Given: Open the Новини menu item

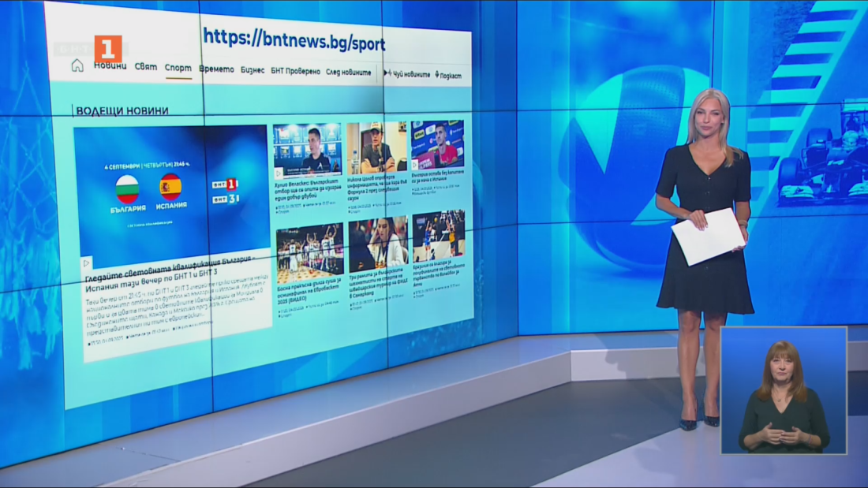Looking at the screenshot, I should tap(110, 65).
